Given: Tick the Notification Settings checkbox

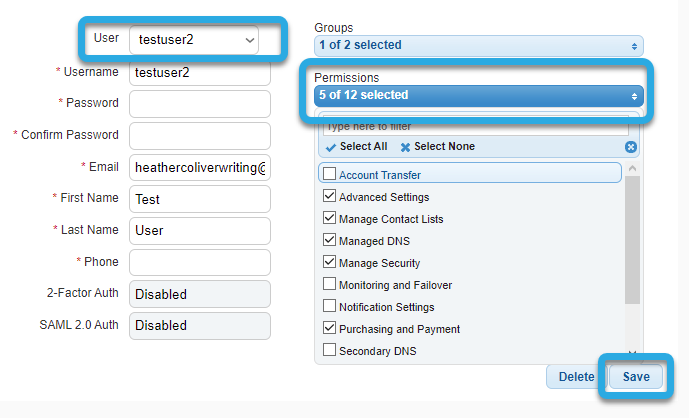Looking at the screenshot, I should click(x=329, y=305).
